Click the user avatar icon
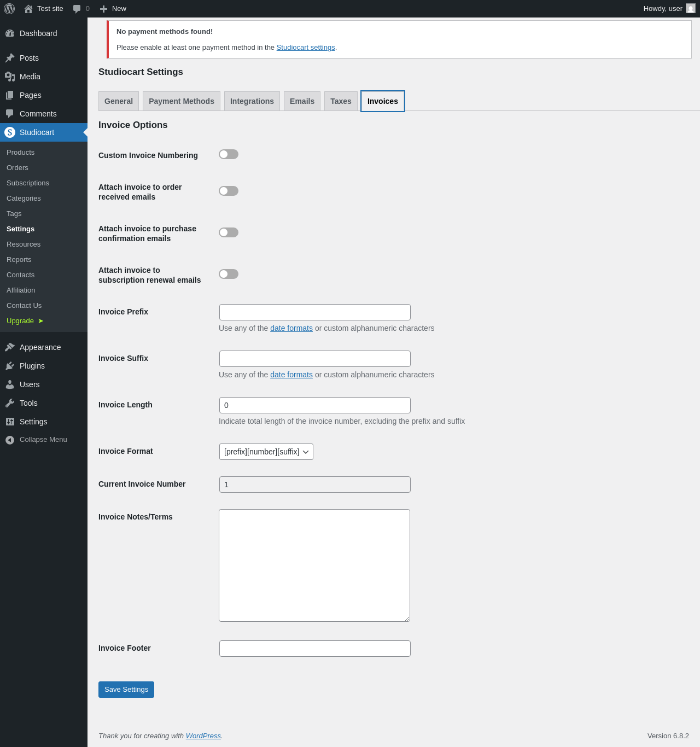The height and width of the screenshot is (747, 700). tap(691, 8)
